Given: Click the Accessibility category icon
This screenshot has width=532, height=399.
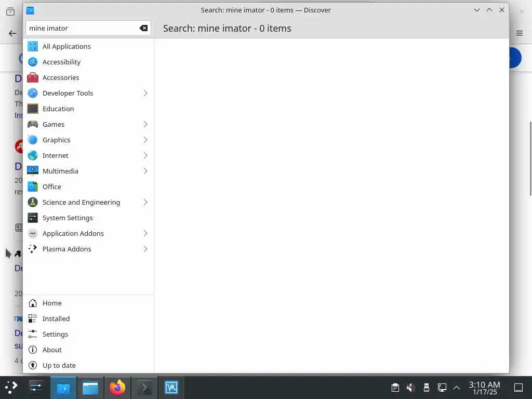Looking at the screenshot, I should [33, 62].
